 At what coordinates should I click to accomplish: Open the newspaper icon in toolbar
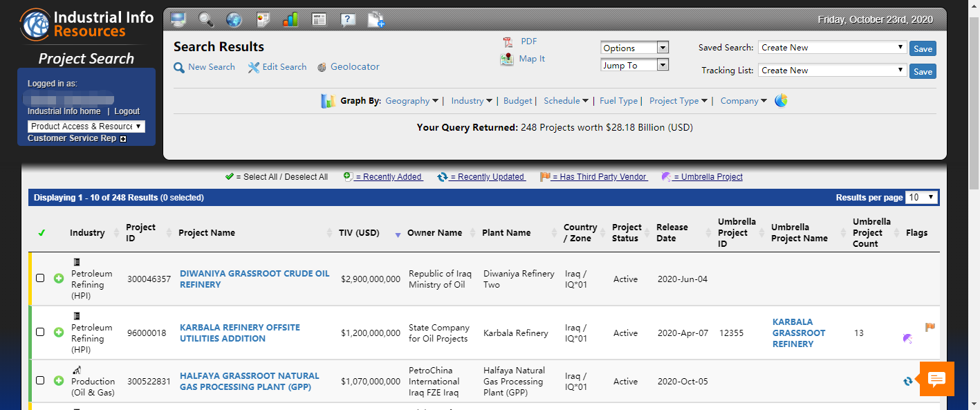pos(319,19)
